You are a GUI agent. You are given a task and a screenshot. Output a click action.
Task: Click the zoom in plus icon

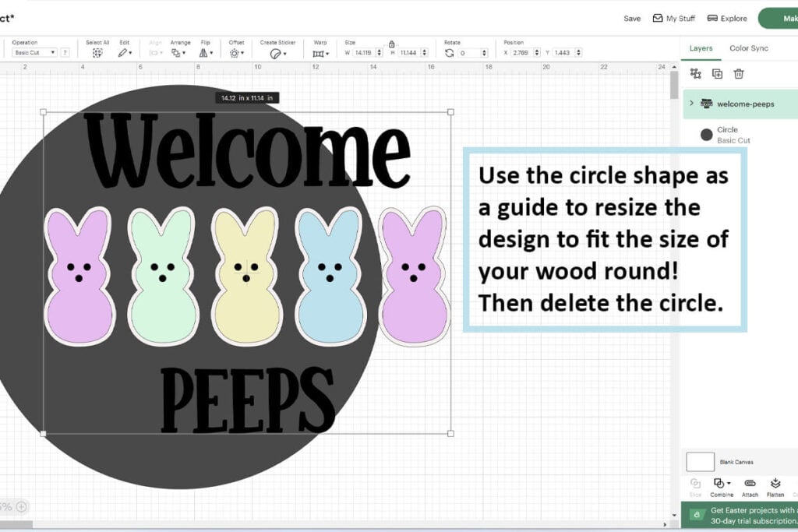click(21, 506)
